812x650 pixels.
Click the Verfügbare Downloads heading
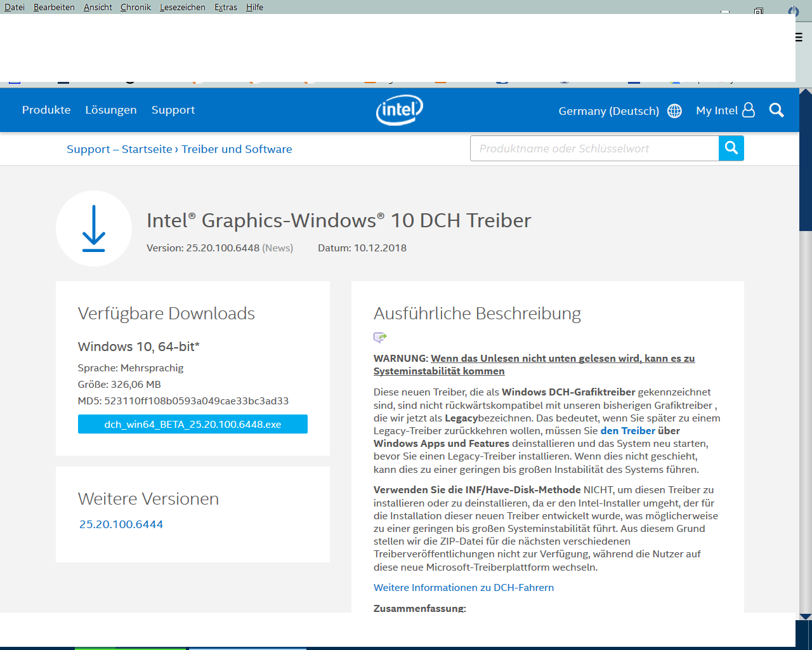(166, 314)
